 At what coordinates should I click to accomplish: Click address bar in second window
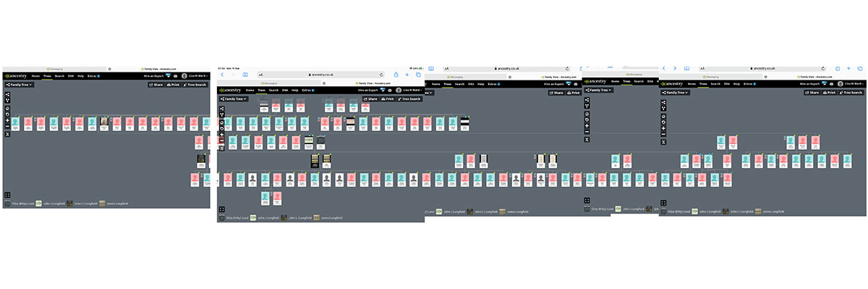[322, 75]
